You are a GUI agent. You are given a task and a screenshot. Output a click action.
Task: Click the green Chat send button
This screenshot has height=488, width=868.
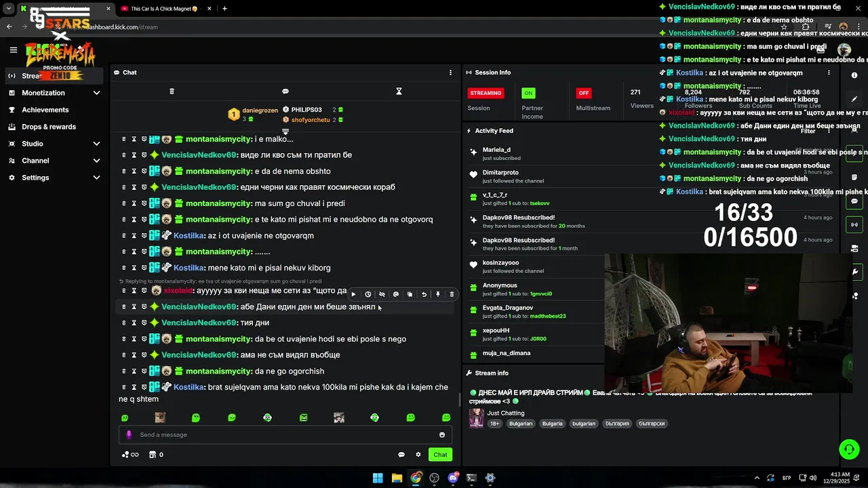[x=441, y=455]
